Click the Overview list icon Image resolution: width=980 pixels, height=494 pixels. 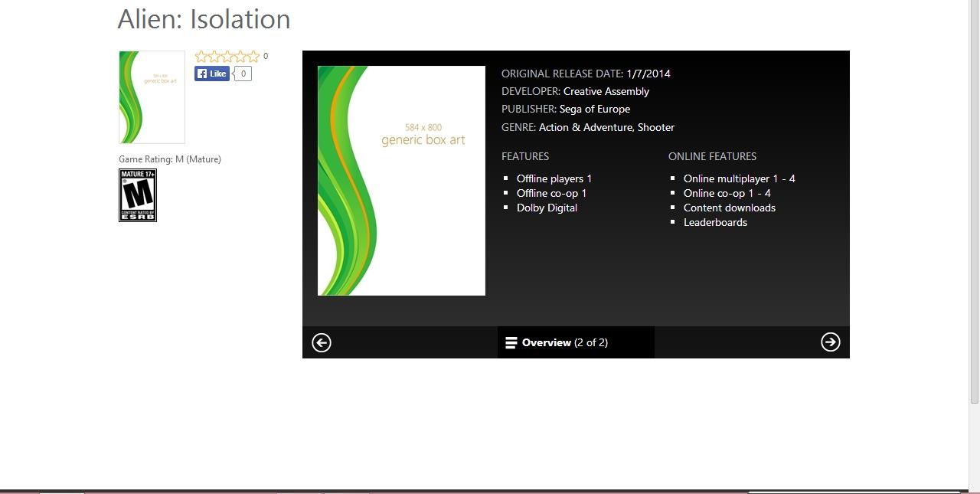511,342
